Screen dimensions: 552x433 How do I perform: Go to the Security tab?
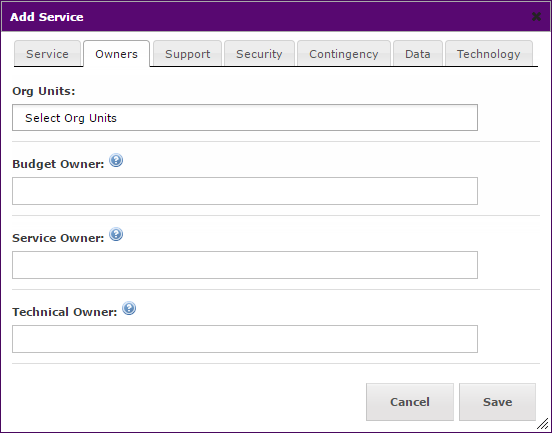[x=259, y=54]
